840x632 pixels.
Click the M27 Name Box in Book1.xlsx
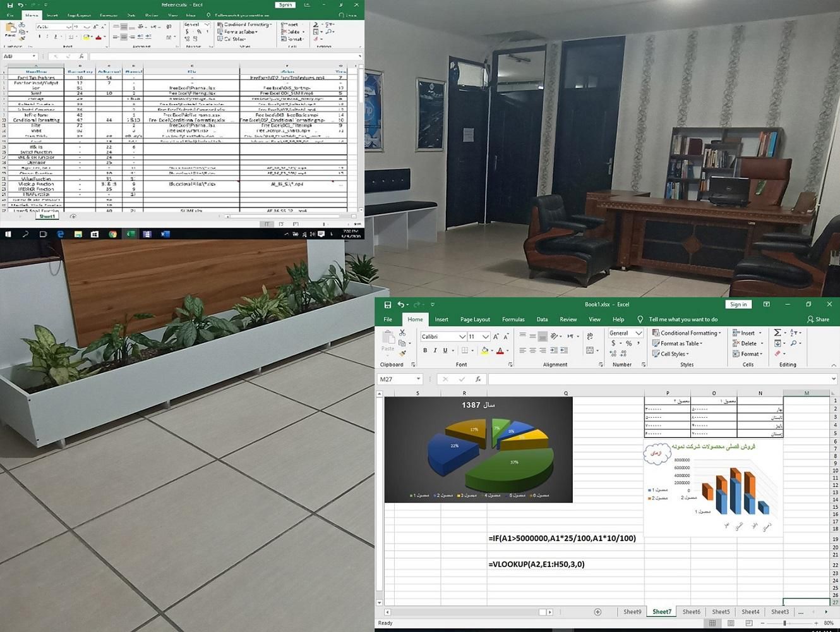pyautogui.click(x=400, y=379)
